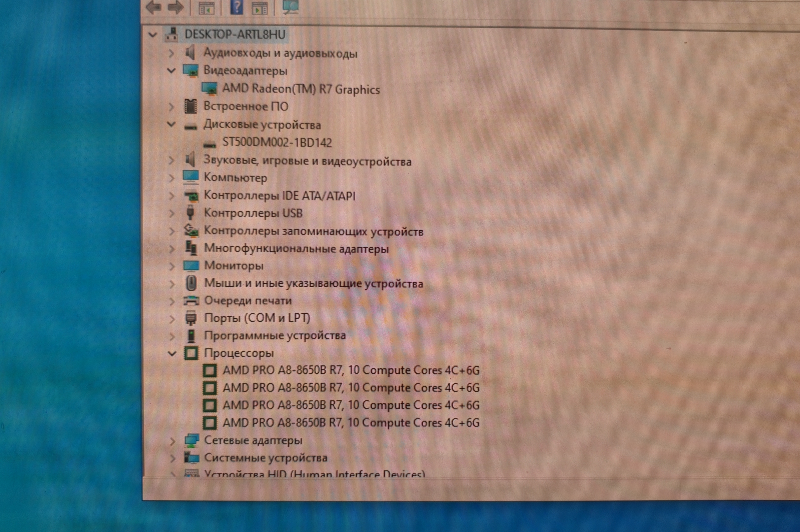Click the printer icon beside Очереди печати
The height and width of the screenshot is (532, 800).
tap(191, 300)
